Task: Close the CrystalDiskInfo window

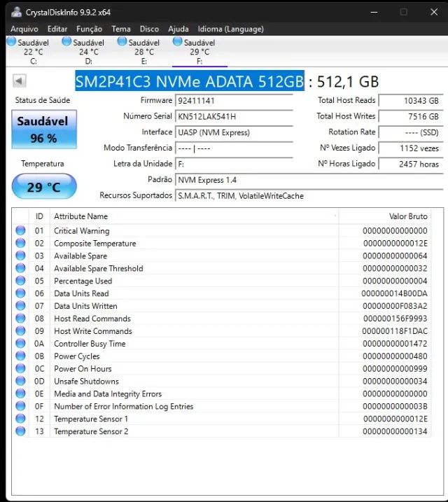Action: 434,12
